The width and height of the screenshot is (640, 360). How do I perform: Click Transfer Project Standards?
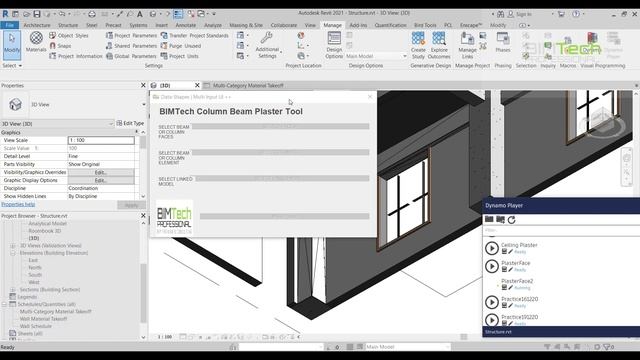[x=195, y=36]
